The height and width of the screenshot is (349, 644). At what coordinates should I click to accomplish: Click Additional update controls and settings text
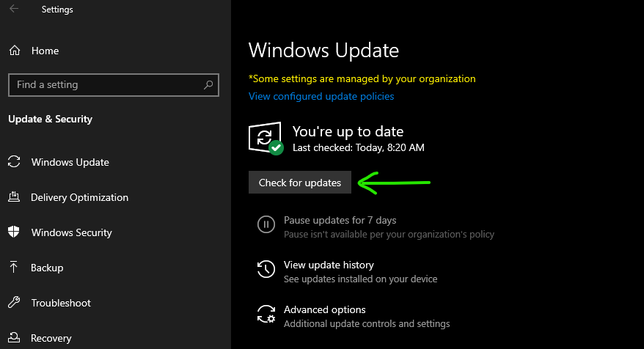click(x=367, y=324)
